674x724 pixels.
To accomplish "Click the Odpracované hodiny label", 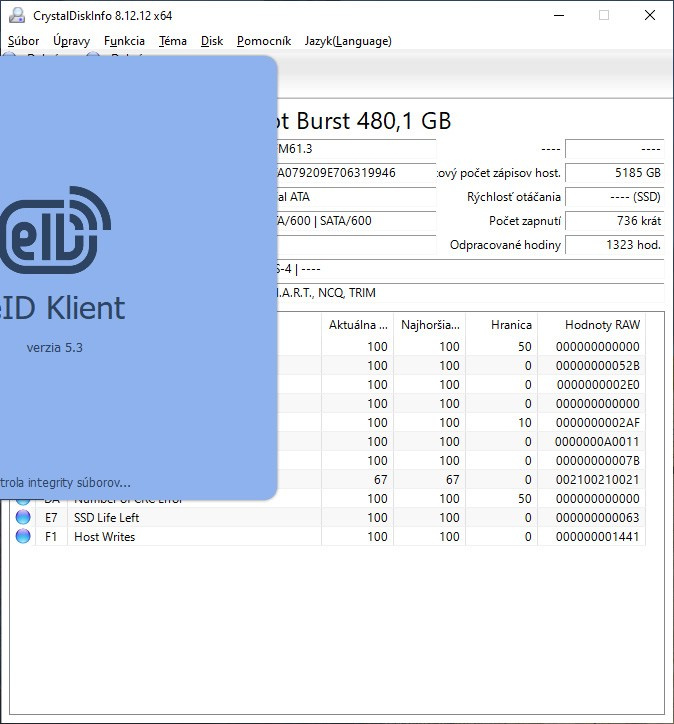I will (x=506, y=245).
